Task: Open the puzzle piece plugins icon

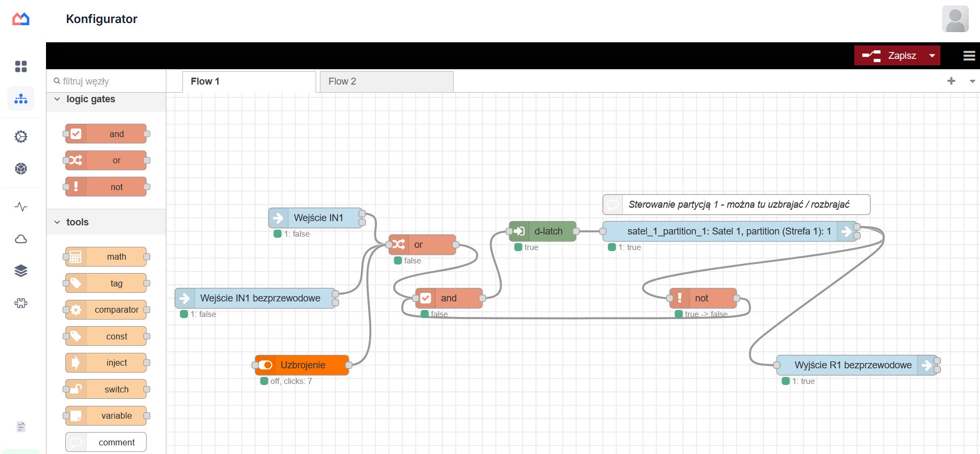Action: coord(21,304)
